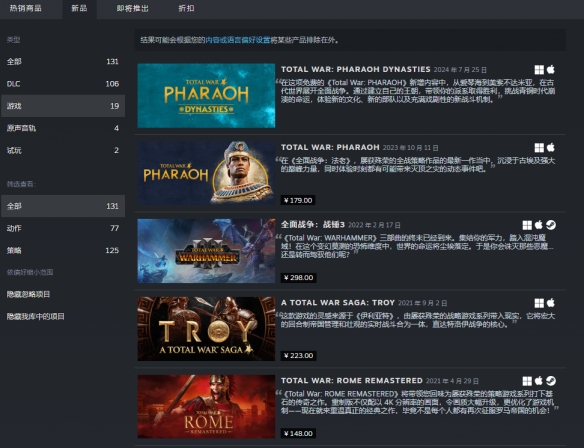The height and width of the screenshot is (448, 584).
Task: Click the 全面战争: 战锤3 title
Action: [x=313, y=225]
